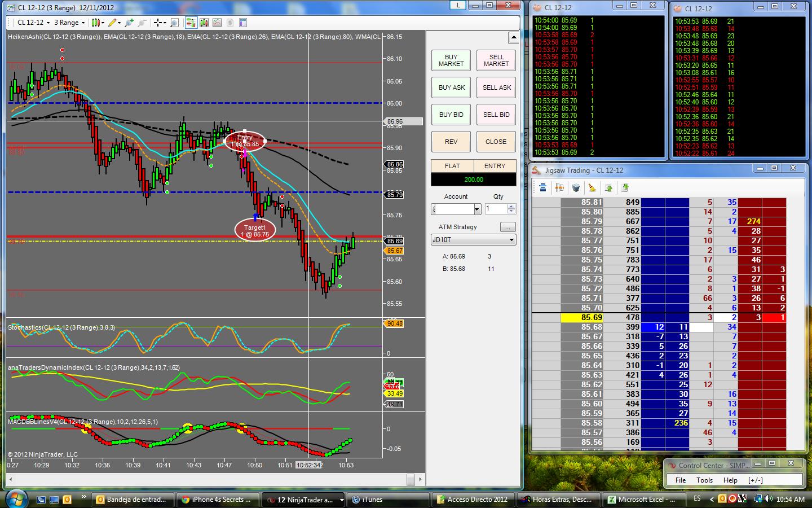Click the Jigsaw orange column alignment icon
This screenshot has width=812, height=508.
(559, 187)
